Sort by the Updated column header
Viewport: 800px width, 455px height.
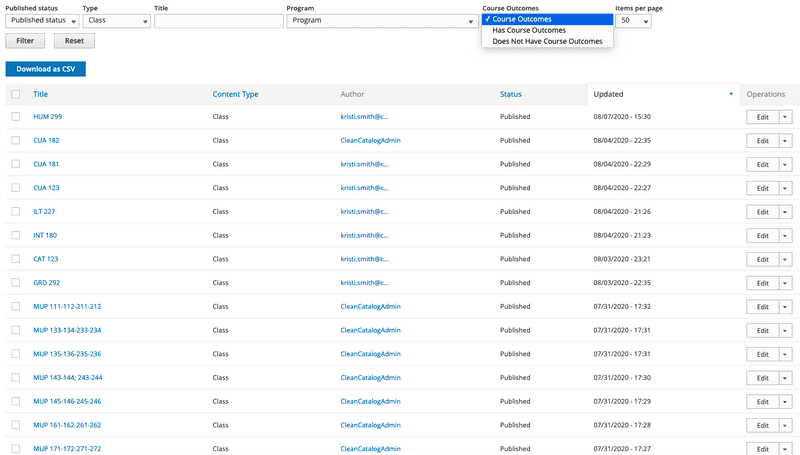608,94
